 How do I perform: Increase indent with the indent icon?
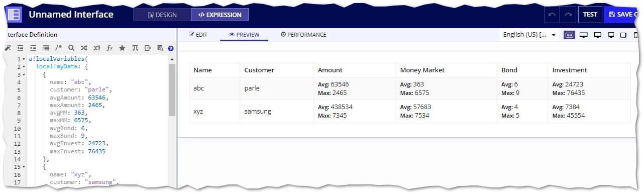[33, 48]
